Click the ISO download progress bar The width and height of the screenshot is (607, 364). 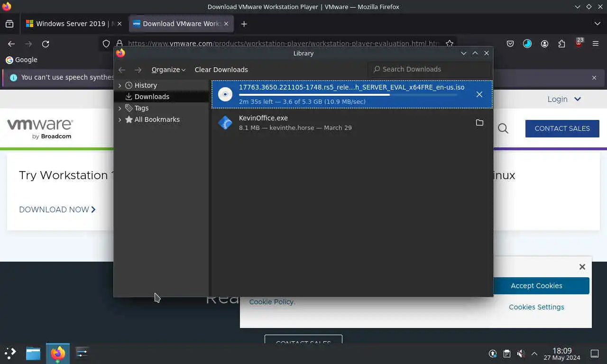click(349, 95)
